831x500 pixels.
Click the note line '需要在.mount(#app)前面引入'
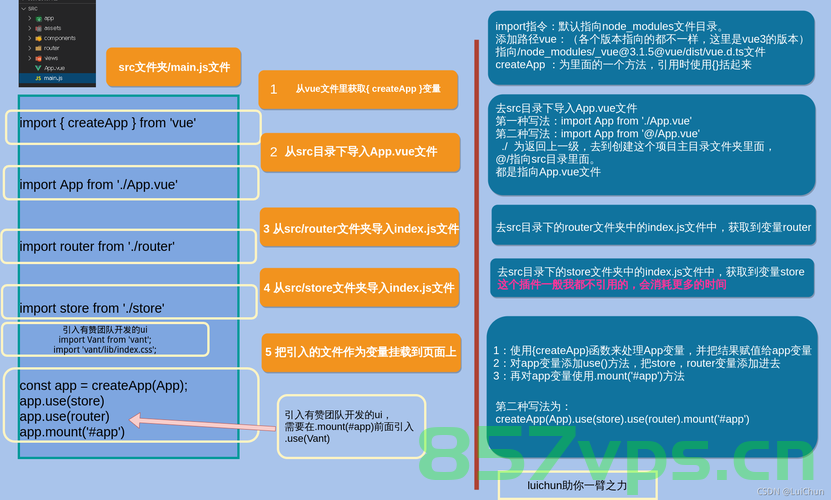tap(349, 427)
